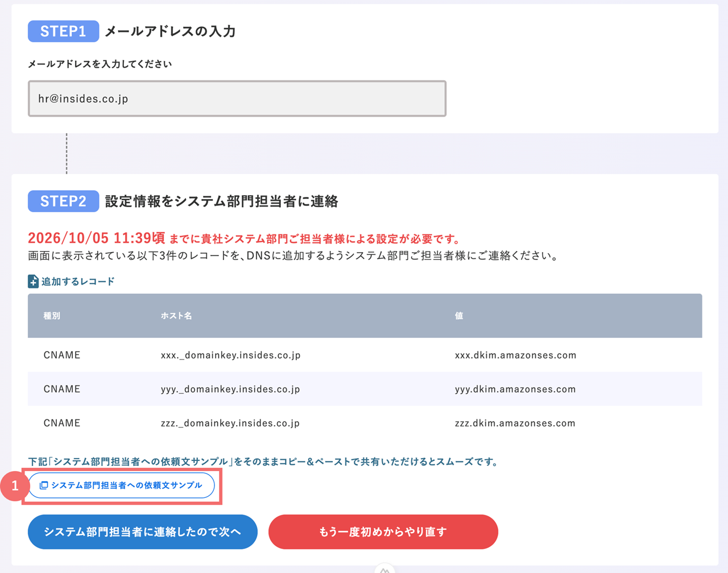The width and height of the screenshot is (728, 573).
Task: Click the 値 column header
Action: [x=459, y=316]
